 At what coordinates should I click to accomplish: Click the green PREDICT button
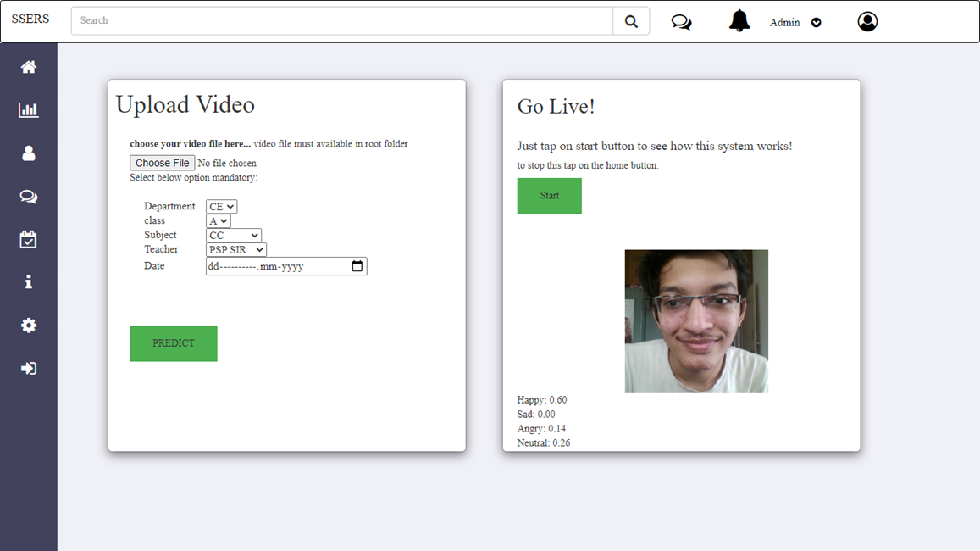(174, 343)
